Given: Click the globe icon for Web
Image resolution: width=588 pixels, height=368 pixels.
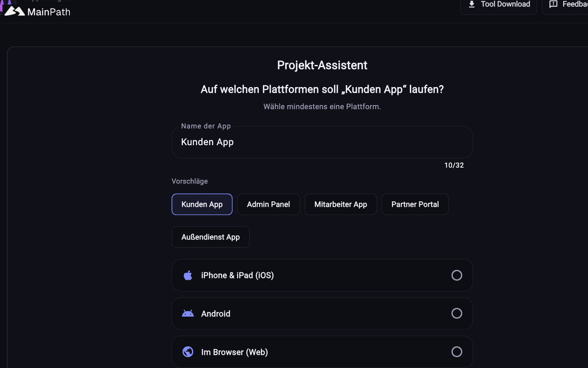Looking at the screenshot, I should tap(188, 352).
